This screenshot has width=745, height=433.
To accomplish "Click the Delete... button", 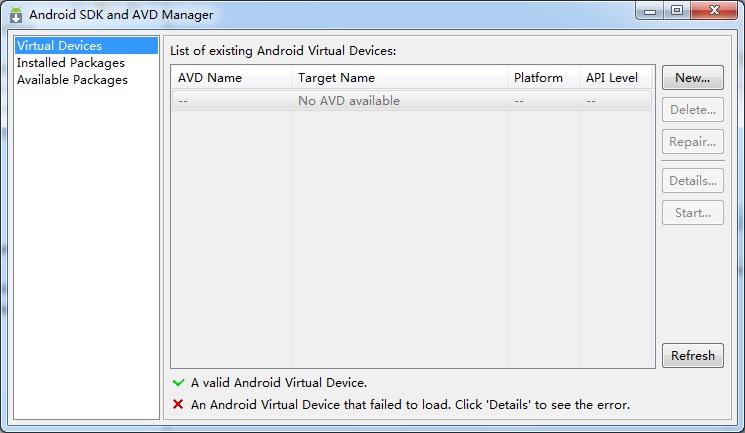I will click(x=693, y=110).
